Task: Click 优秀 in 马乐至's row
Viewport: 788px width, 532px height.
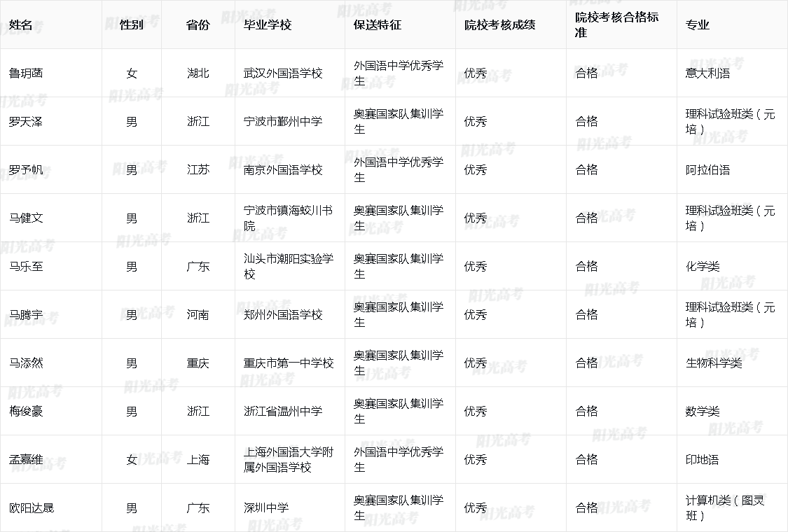Action: pos(476,266)
